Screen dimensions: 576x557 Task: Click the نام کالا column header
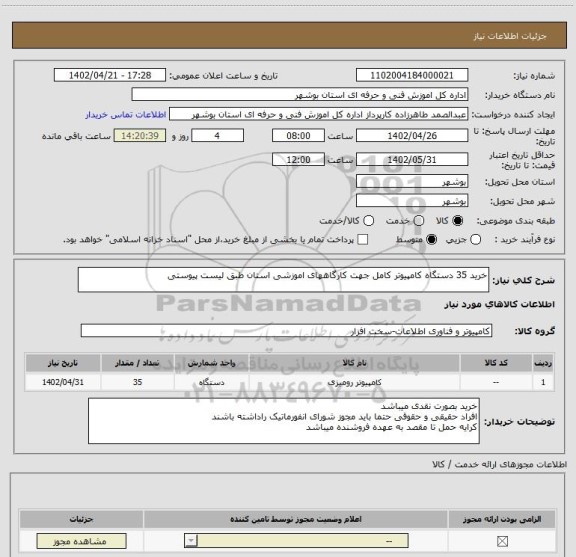(x=354, y=363)
